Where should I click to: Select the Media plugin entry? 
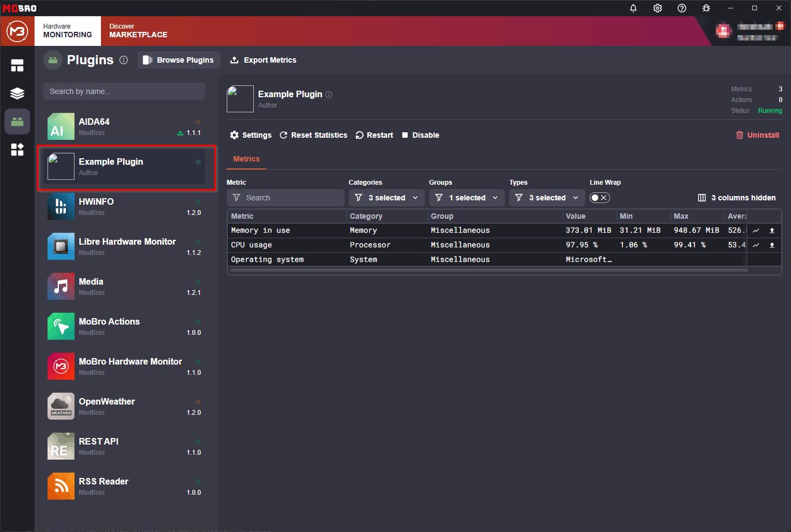pos(124,286)
